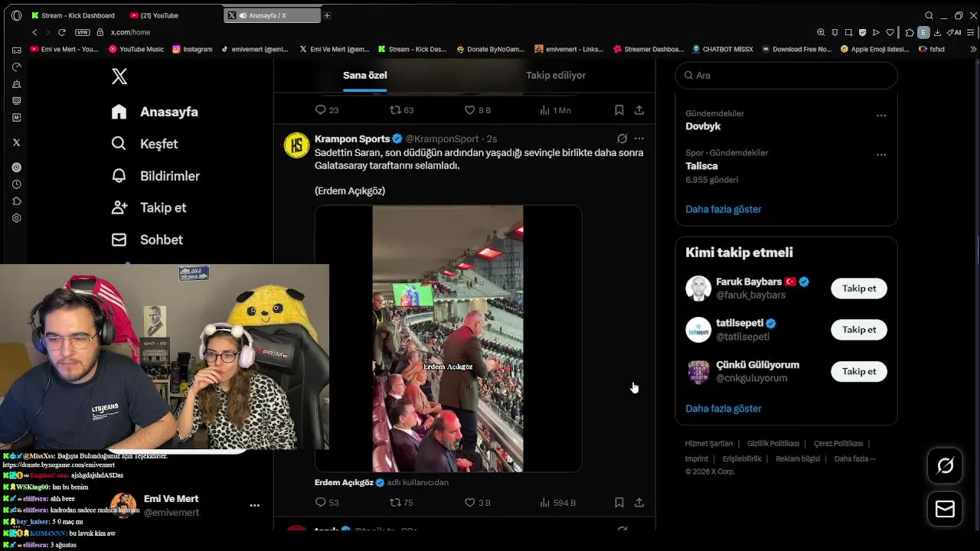This screenshot has height=551, width=980.
Task: Bookmark the Krampon Sports post
Action: coord(619,503)
